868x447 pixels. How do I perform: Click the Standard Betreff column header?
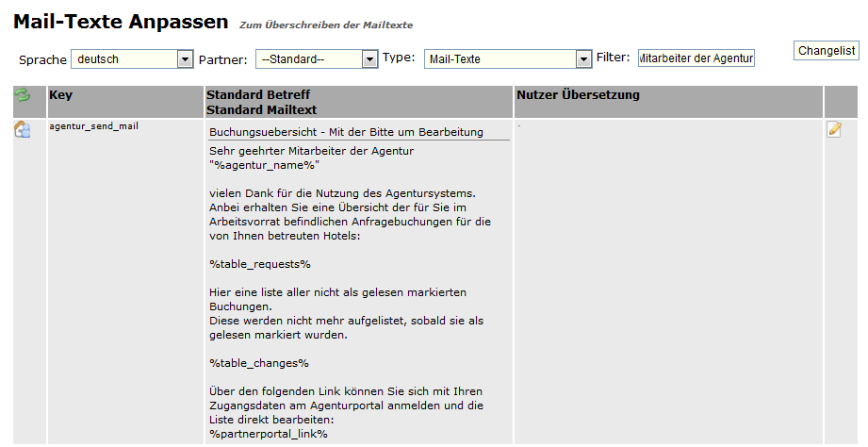click(257, 95)
